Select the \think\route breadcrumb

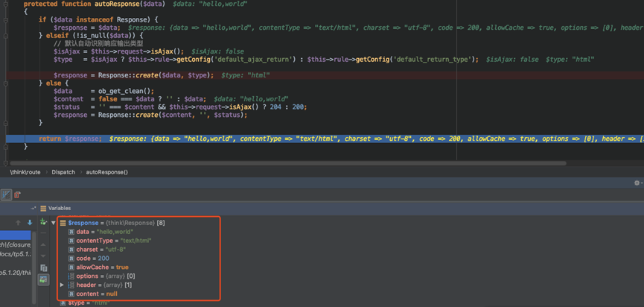(x=25, y=172)
